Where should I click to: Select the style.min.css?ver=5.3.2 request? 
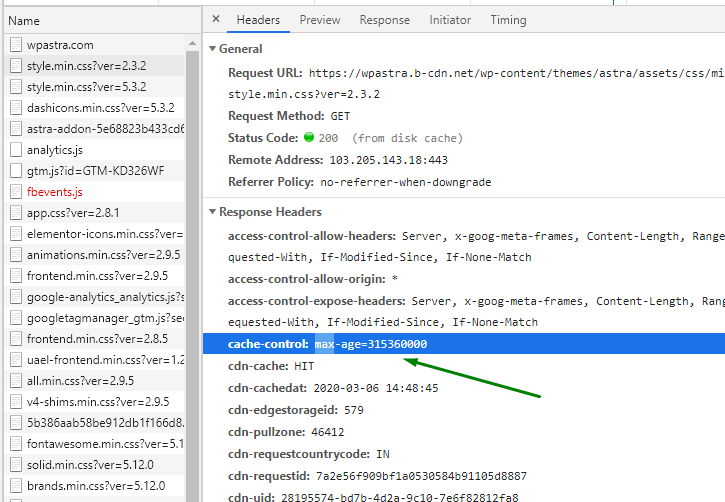point(94,87)
